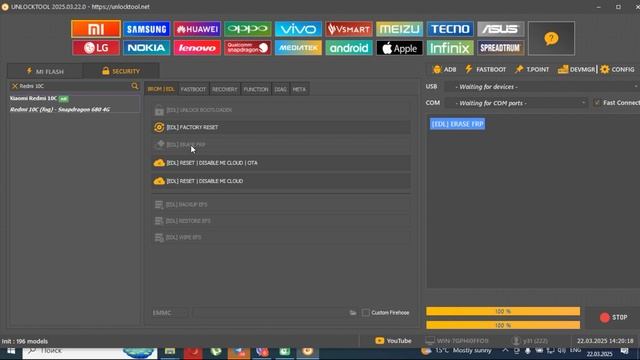The image size is (640, 360).
Task: Click the taskbar search box
Action: [90, 352]
